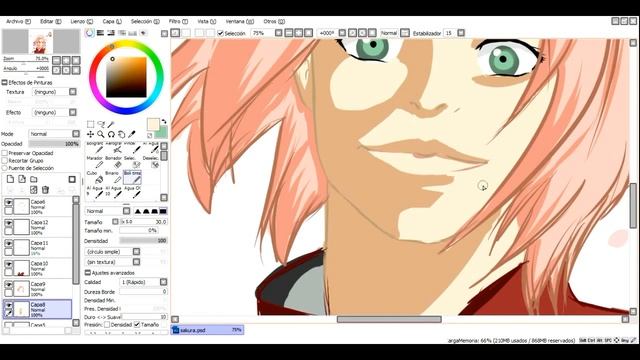
Task: Open the Capa menu
Action: point(112,21)
